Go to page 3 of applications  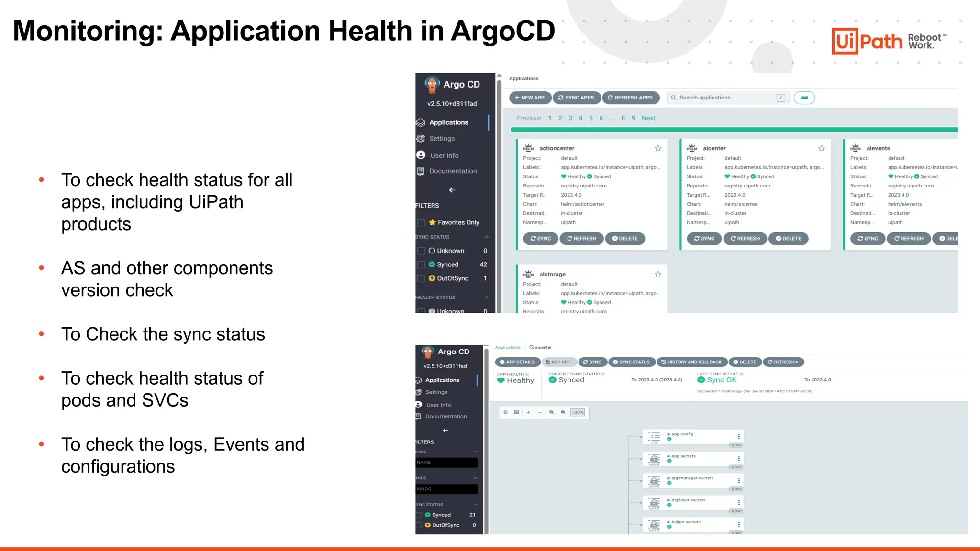[x=570, y=118]
